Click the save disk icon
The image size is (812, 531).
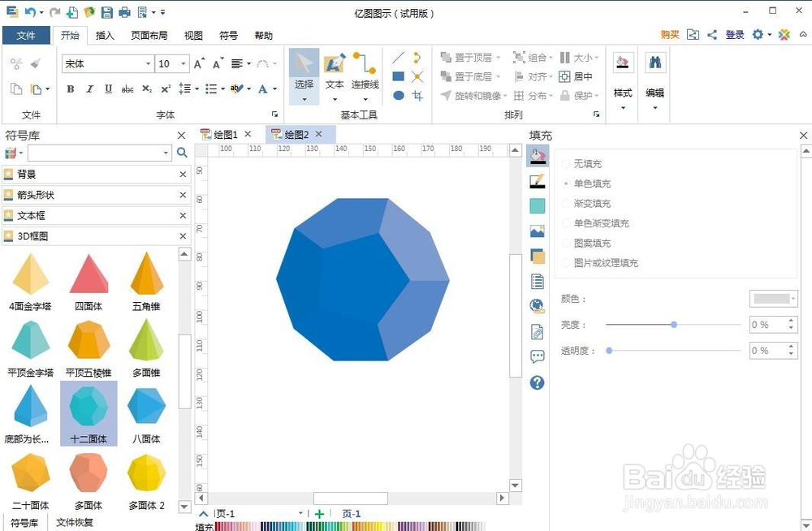[x=106, y=12]
